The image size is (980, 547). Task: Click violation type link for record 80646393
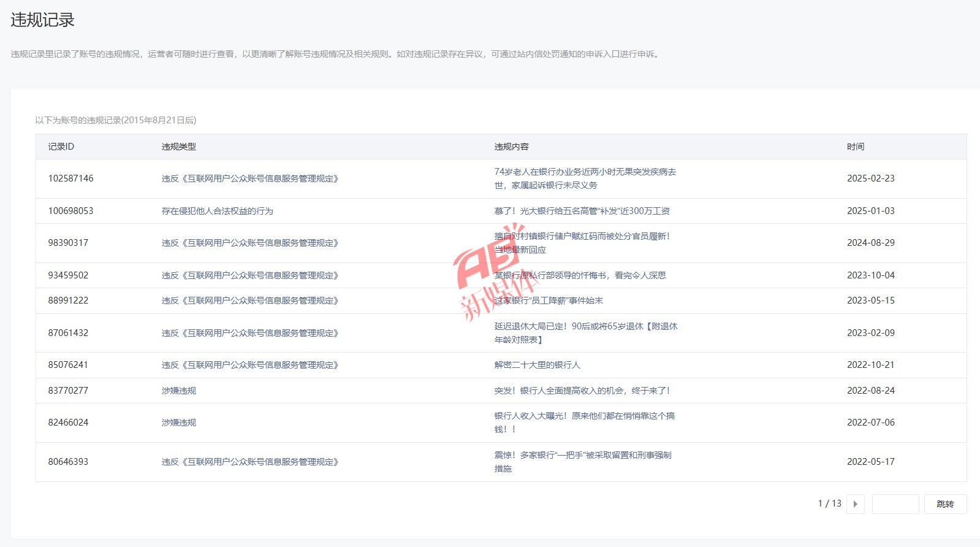coord(250,462)
